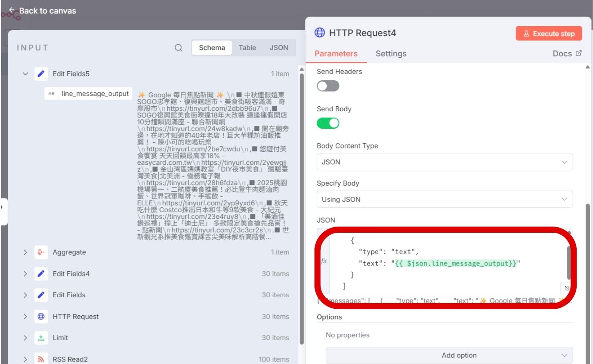Screen dimensions: 593x364
Task: Click the search icon in Input panel
Action: point(178,48)
